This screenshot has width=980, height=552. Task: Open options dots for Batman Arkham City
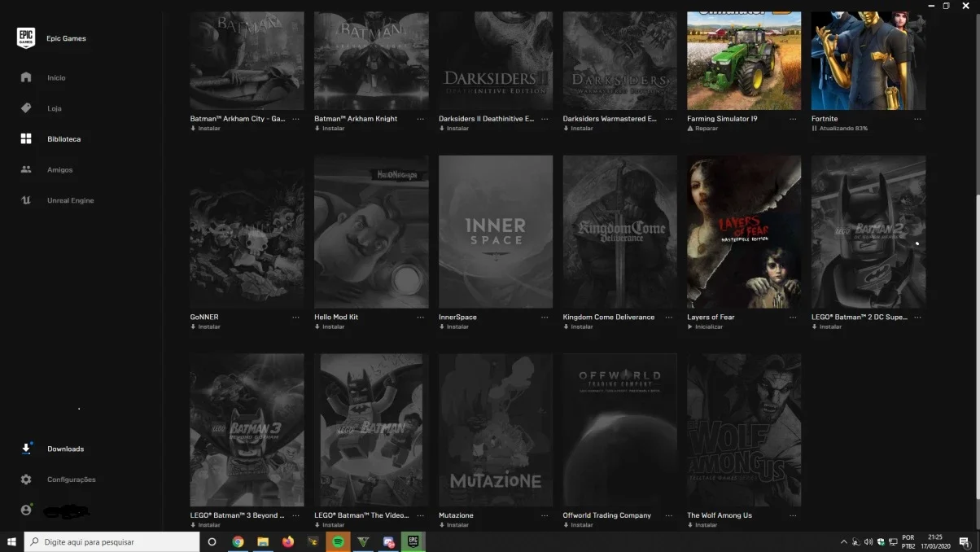(295, 119)
